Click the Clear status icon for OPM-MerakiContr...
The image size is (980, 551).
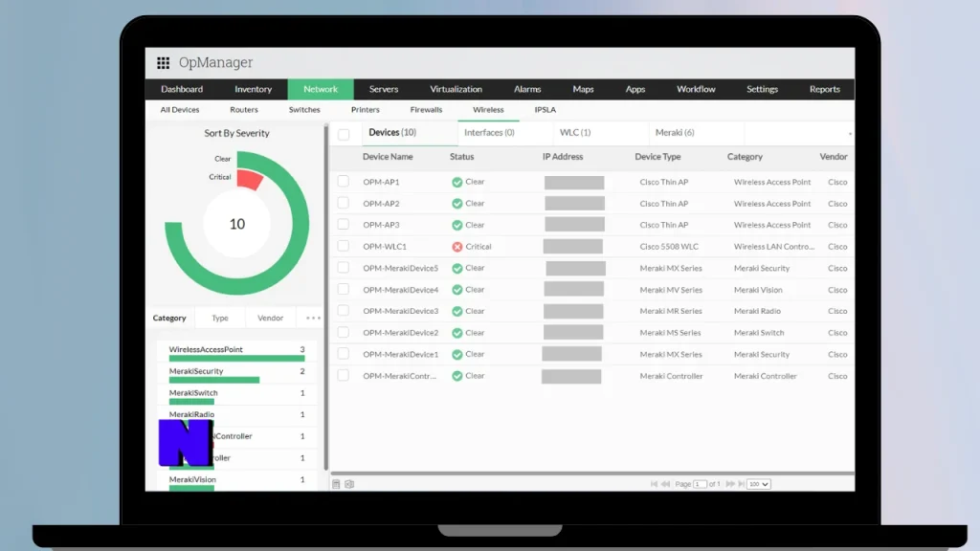coord(457,376)
